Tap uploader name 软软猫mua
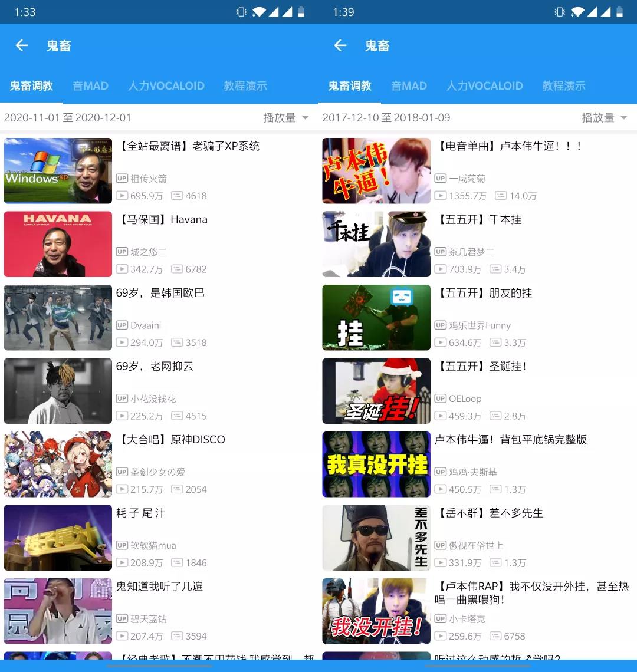 153,546
